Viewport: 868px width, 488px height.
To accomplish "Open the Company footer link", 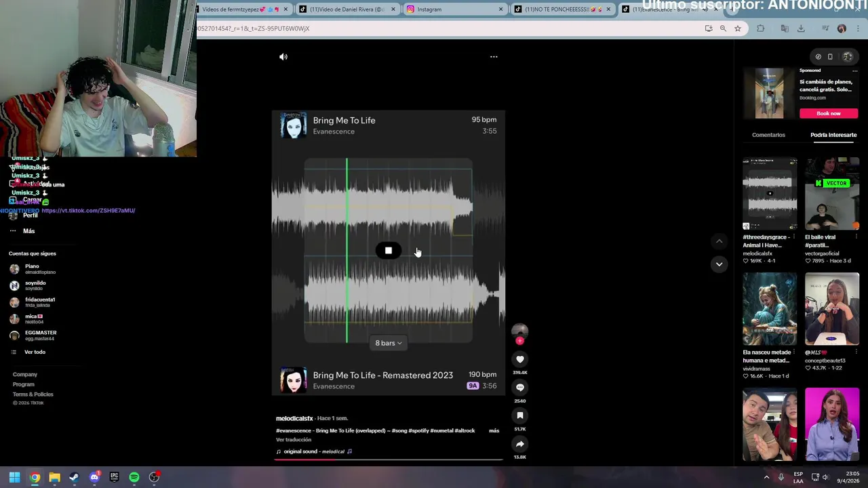I will pyautogui.click(x=25, y=374).
